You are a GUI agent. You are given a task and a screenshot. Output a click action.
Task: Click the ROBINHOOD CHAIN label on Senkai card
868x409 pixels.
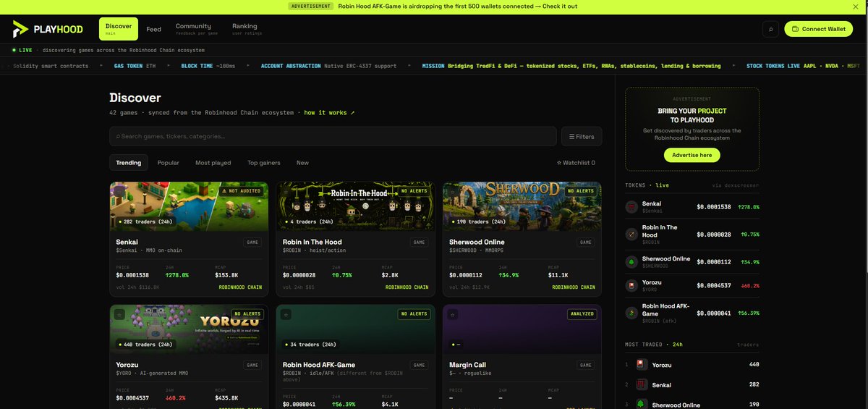tap(241, 287)
